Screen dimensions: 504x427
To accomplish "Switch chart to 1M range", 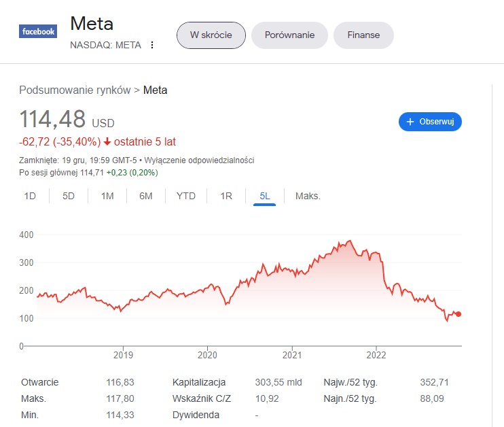I will [x=107, y=196].
